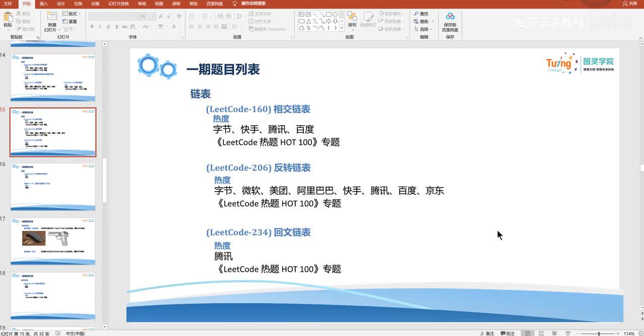Open the Align Text (对齐文本) dropdown
Viewport: 644px width, 336px height.
coord(260,22)
